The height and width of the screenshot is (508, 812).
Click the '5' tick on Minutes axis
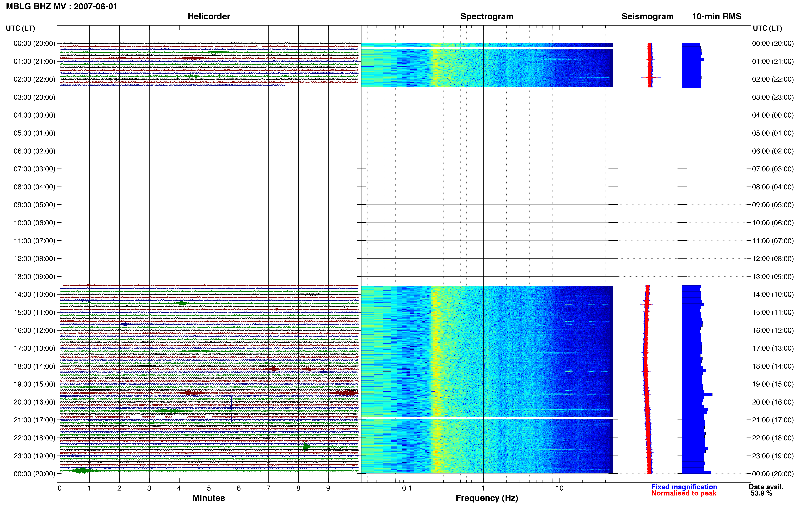[209, 488]
